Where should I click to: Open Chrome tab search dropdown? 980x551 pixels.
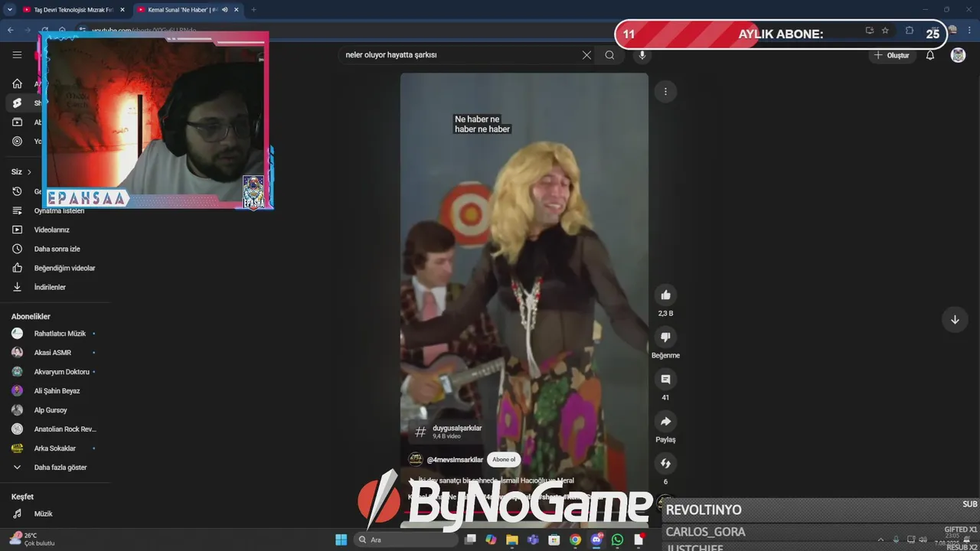pos(10,10)
